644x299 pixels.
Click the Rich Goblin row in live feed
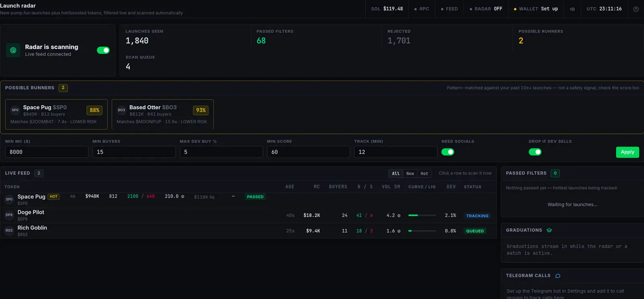pos(248,231)
